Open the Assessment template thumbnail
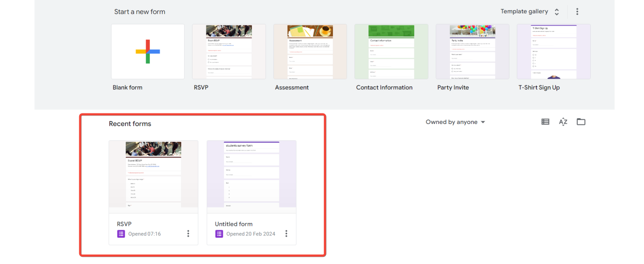The height and width of the screenshot is (264, 644). 310,52
